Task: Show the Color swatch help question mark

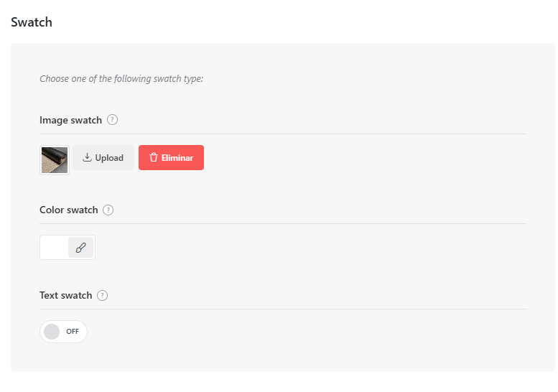Action: pos(108,210)
